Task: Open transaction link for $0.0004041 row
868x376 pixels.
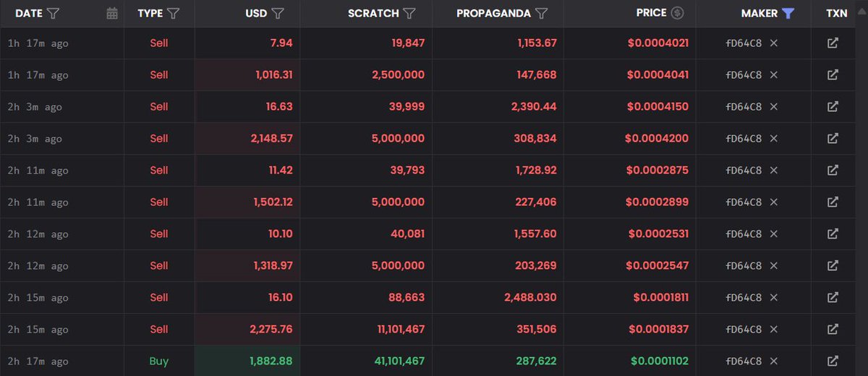Action: [x=833, y=75]
